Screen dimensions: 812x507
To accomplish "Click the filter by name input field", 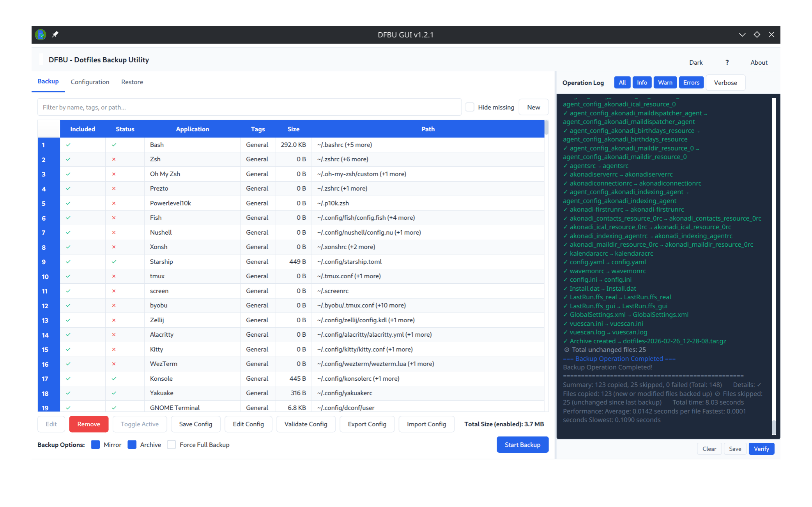I will pyautogui.click(x=249, y=107).
